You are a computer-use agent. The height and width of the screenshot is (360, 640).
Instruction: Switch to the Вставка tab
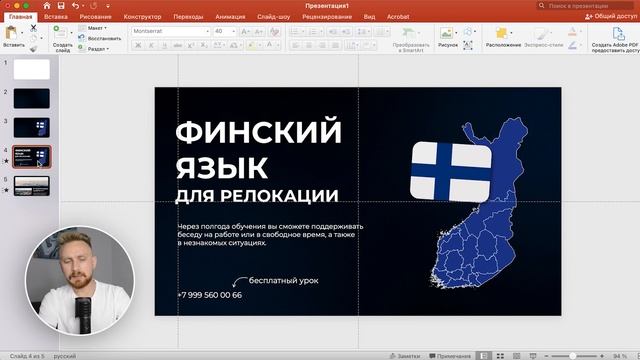56,17
